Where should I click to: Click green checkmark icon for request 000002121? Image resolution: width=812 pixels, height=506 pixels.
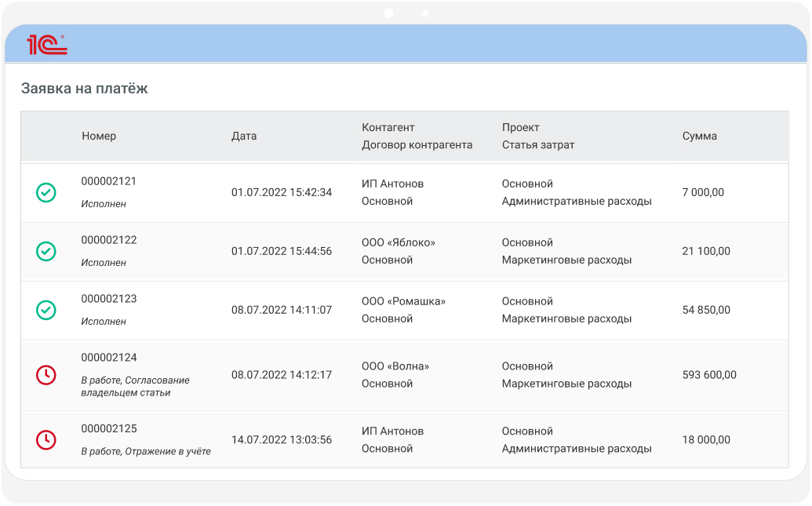(46, 192)
